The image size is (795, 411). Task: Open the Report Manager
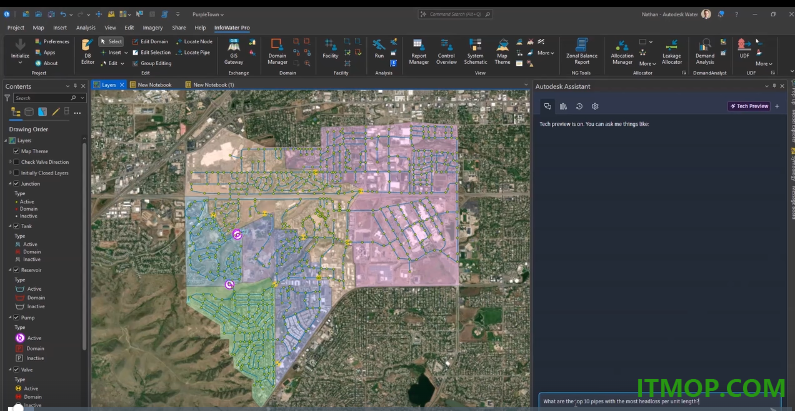[418, 51]
